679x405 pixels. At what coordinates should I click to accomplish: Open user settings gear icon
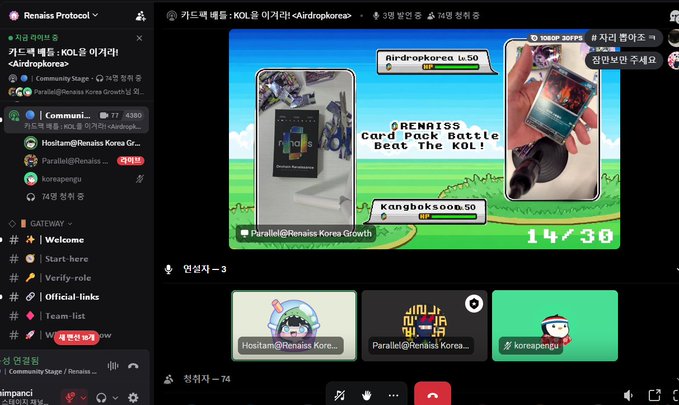133,397
